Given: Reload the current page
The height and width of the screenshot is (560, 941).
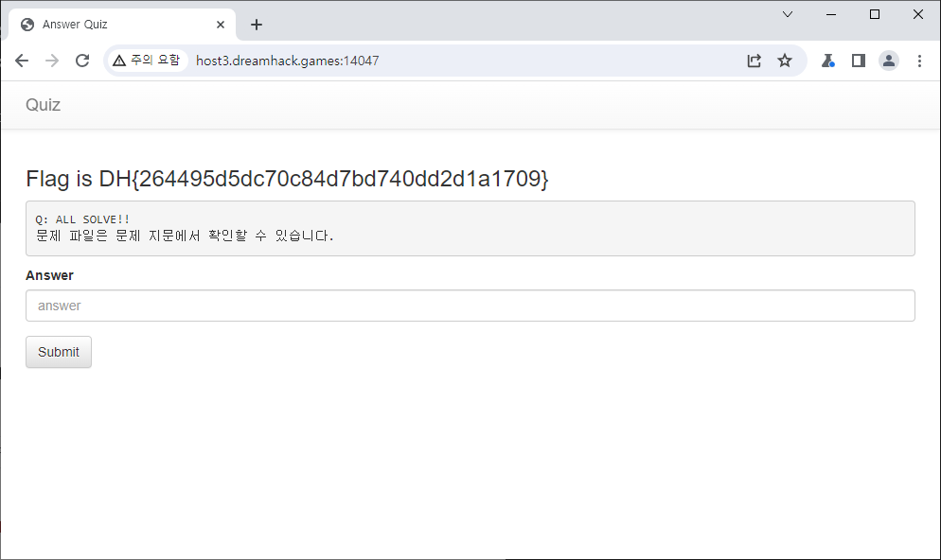Looking at the screenshot, I should click(x=82, y=61).
